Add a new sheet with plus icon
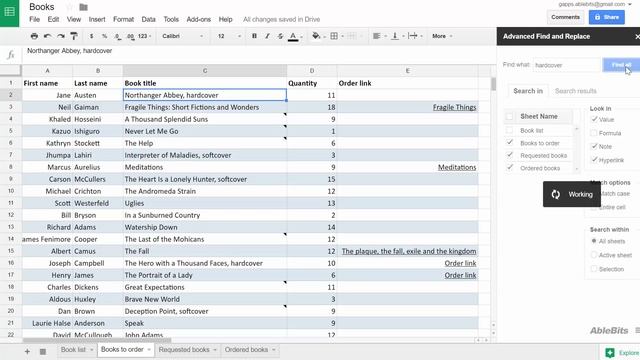The height and width of the screenshot is (360, 640). pos(27,351)
